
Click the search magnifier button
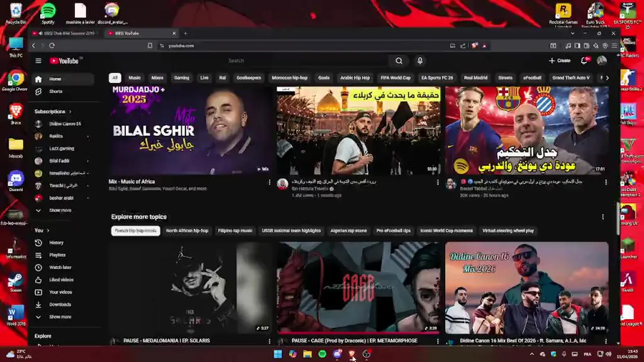point(399,61)
